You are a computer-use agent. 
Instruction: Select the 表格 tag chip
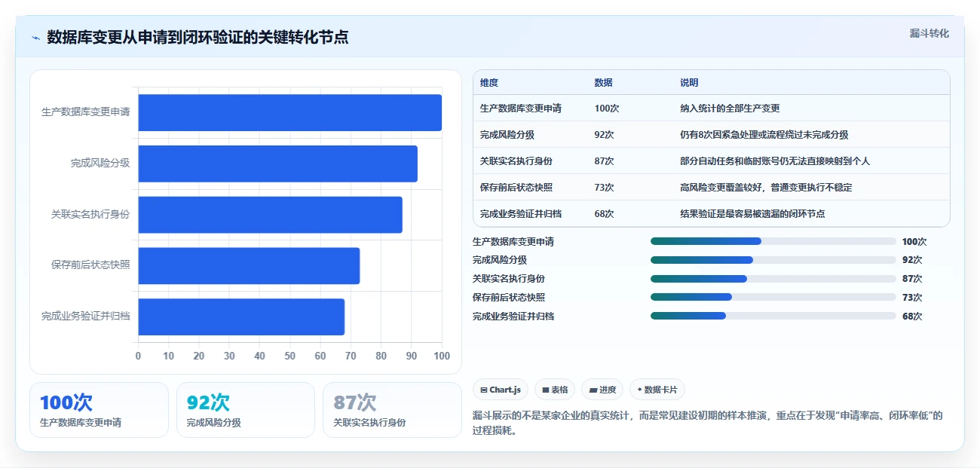pos(554,390)
